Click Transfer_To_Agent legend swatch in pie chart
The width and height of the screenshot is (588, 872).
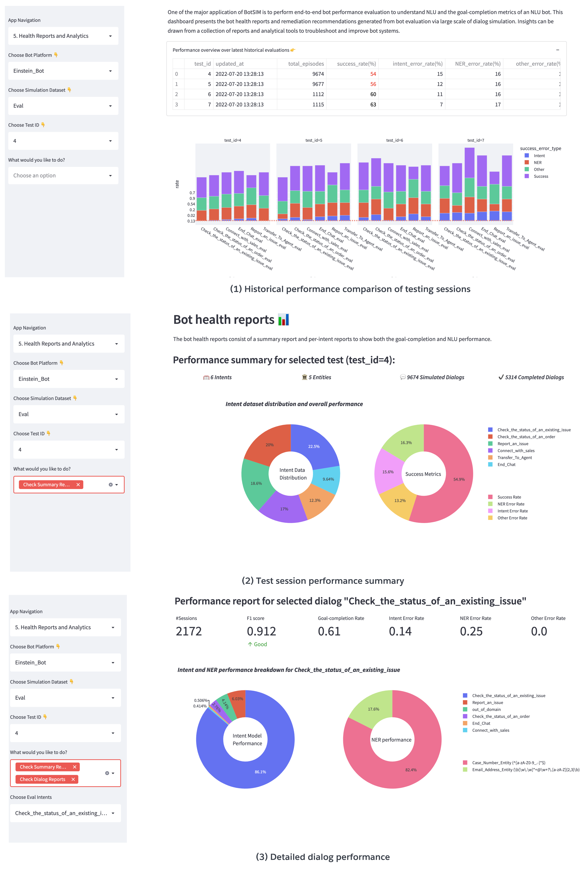pos(490,458)
